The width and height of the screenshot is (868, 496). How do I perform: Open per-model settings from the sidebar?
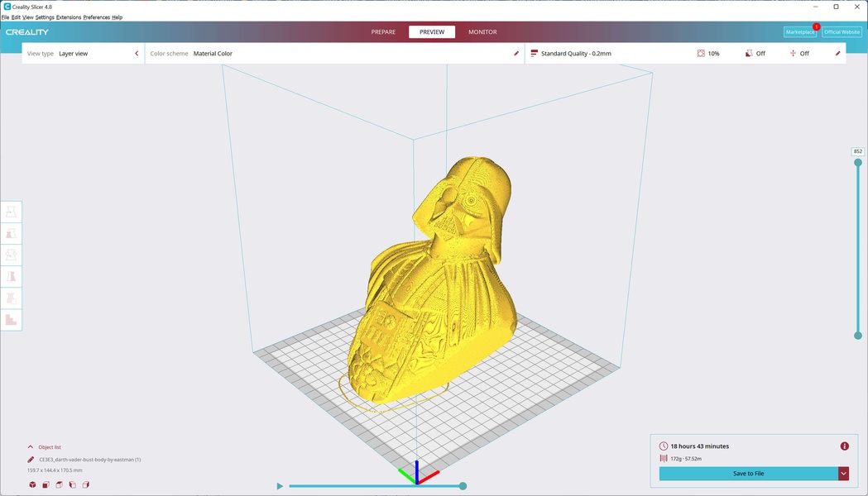coord(11,298)
